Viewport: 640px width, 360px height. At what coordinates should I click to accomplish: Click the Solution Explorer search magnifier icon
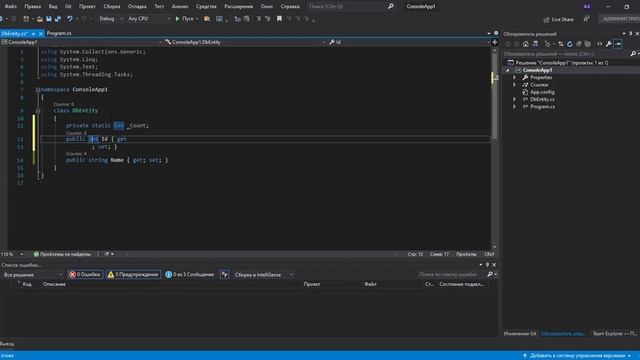(x=633, y=54)
